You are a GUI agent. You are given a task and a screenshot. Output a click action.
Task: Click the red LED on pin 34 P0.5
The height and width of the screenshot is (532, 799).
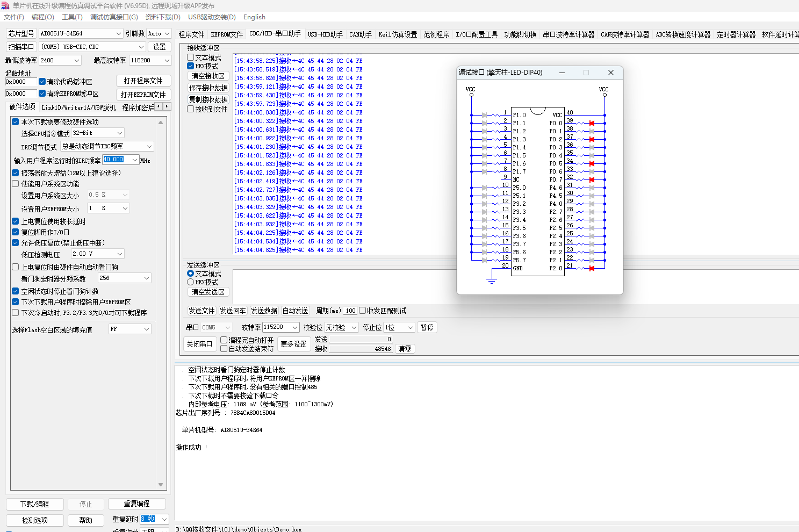pyautogui.click(x=592, y=163)
